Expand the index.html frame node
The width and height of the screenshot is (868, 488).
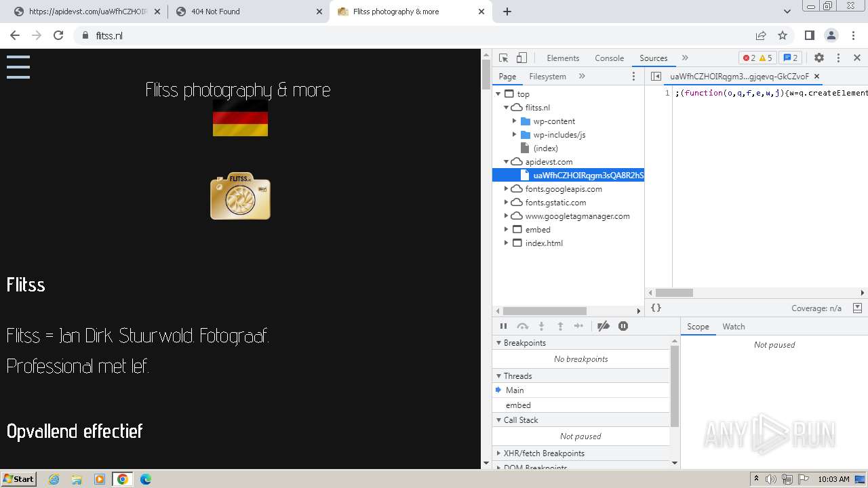(506, 243)
